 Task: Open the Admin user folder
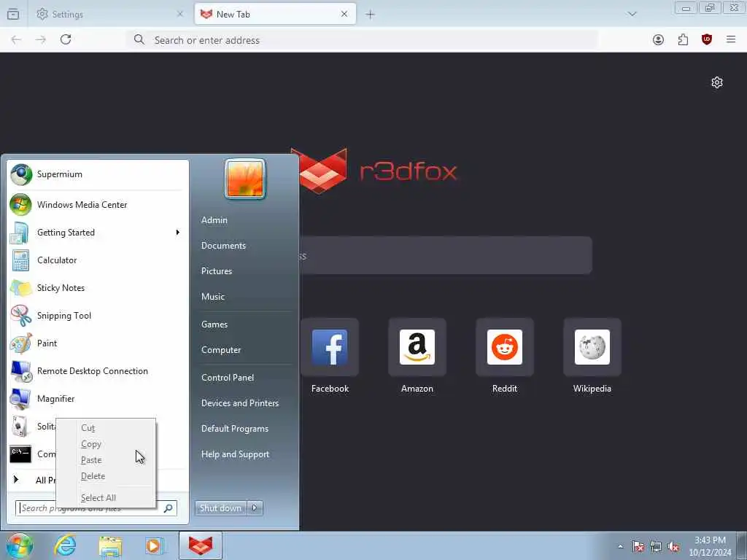[214, 220]
